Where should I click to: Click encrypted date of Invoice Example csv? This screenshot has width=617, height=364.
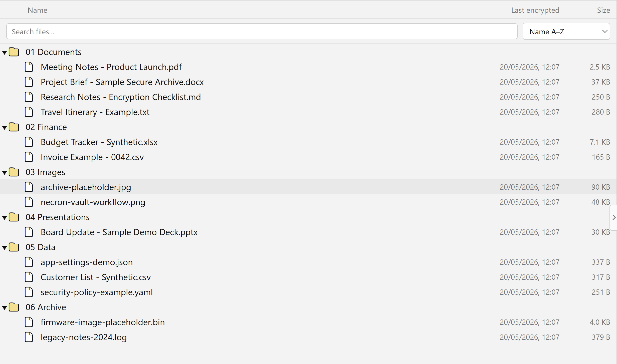(529, 157)
